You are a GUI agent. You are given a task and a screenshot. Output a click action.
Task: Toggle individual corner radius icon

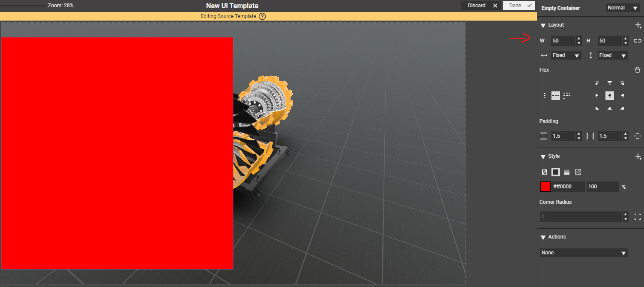(638, 216)
